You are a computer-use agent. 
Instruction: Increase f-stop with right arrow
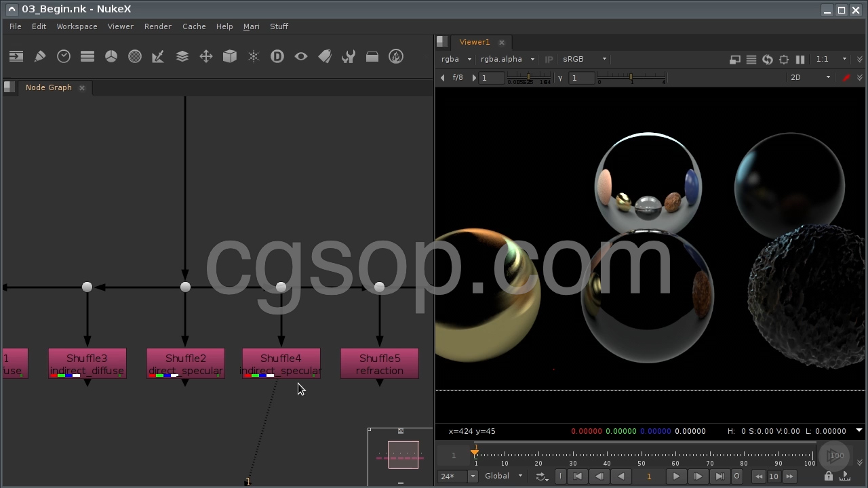(474, 78)
